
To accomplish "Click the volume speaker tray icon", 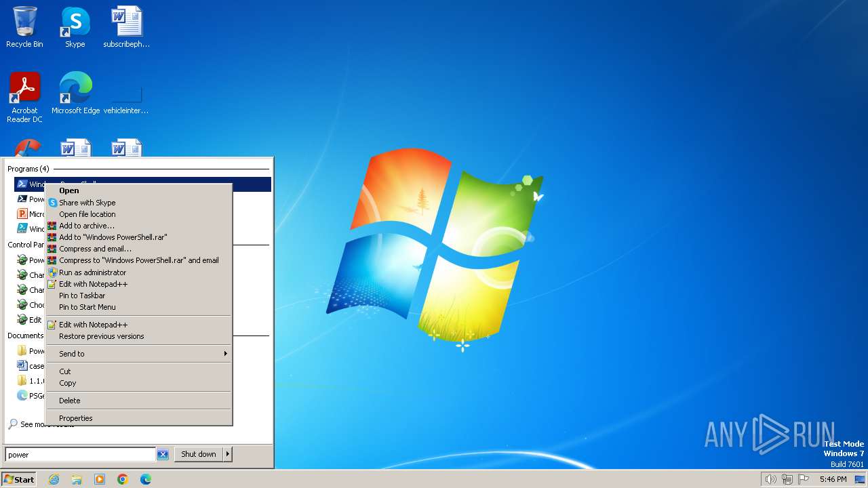I will tap(770, 479).
